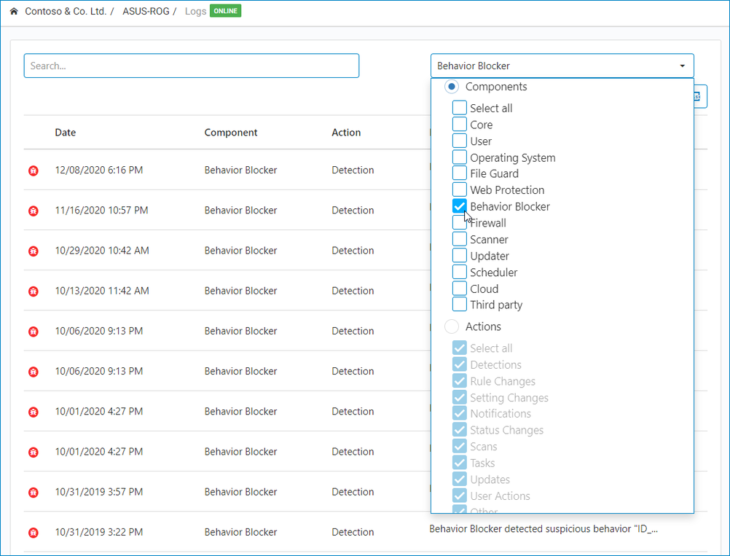
Task: Toggle the Status Changes checkbox
Action: [460, 430]
